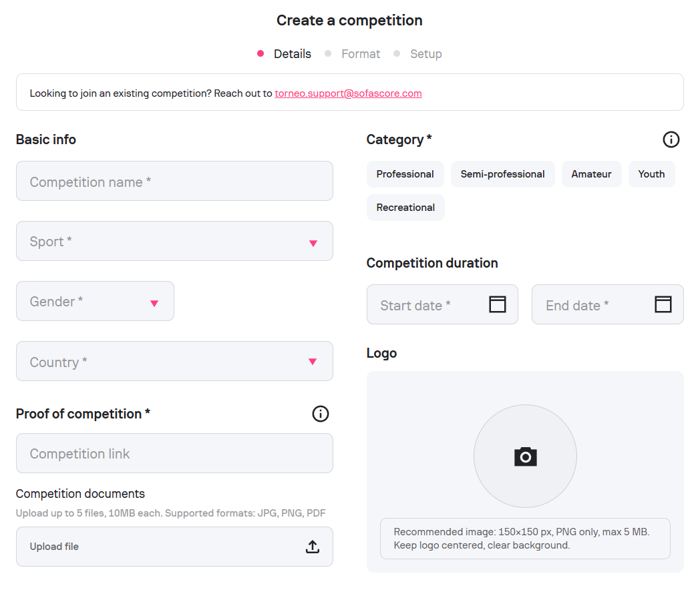This screenshot has height=602, width=700.
Task: Focus the Competition name field
Action: 174,182
